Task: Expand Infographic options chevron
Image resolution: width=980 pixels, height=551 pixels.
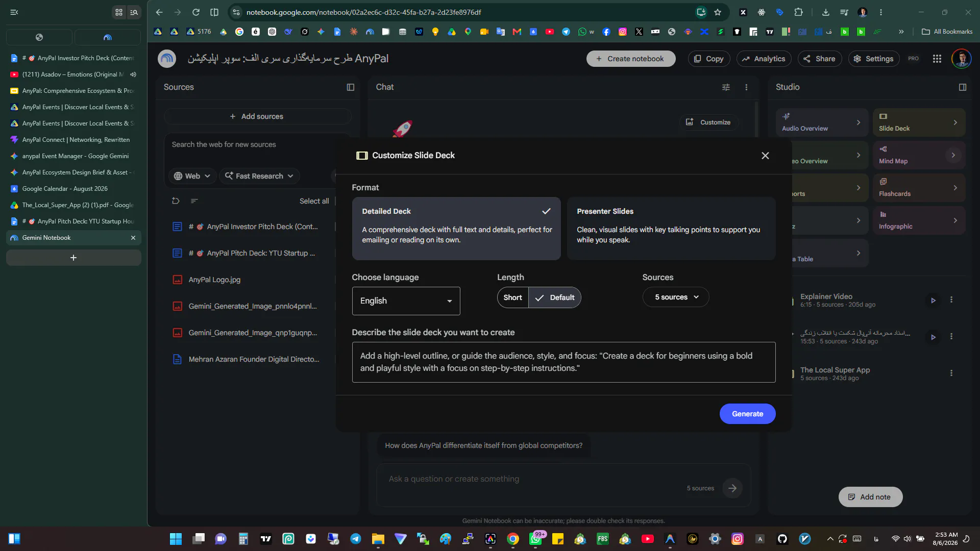Action: 955,220
